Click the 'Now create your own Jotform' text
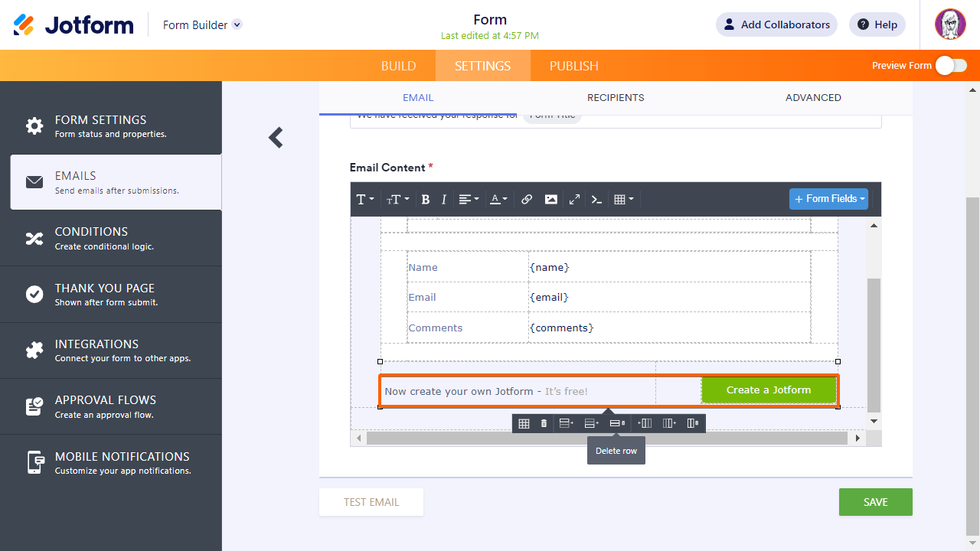The width and height of the screenshot is (980, 551). [459, 391]
